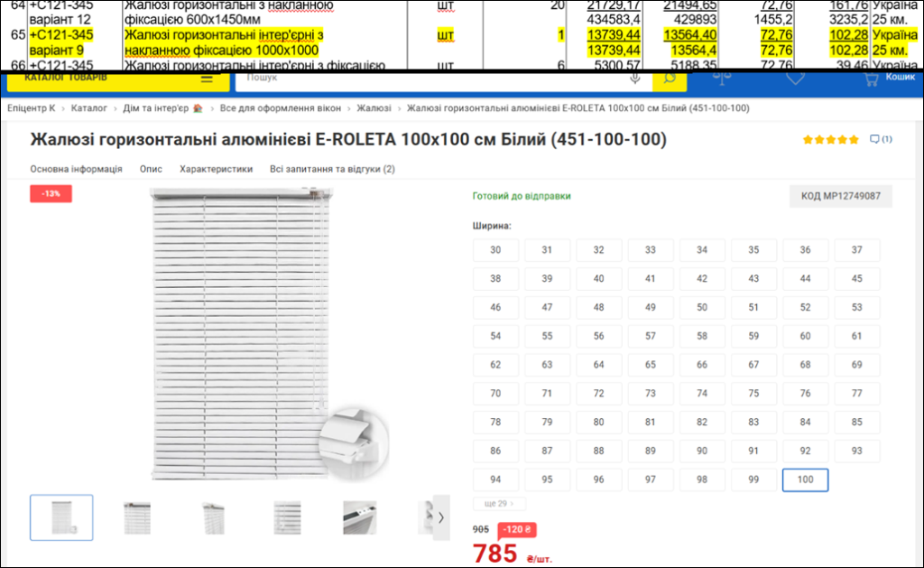Select width option 60
This screenshot has height=568, width=924.
(805, 336)
